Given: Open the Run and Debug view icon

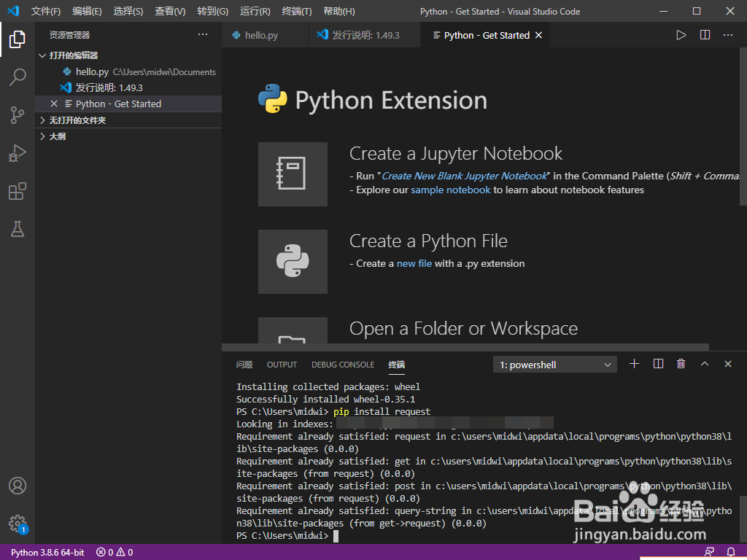Looking at the screenshot, I should [18, 153].
